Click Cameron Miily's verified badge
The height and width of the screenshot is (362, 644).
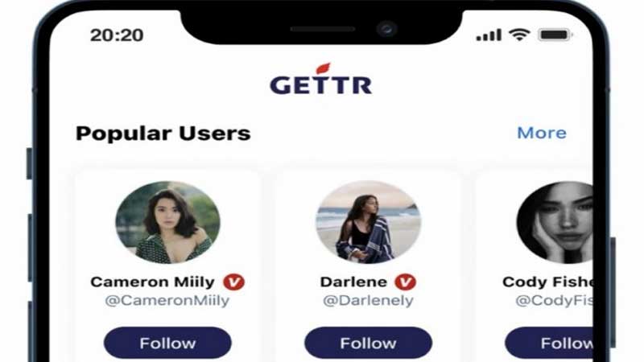point(233,282)
